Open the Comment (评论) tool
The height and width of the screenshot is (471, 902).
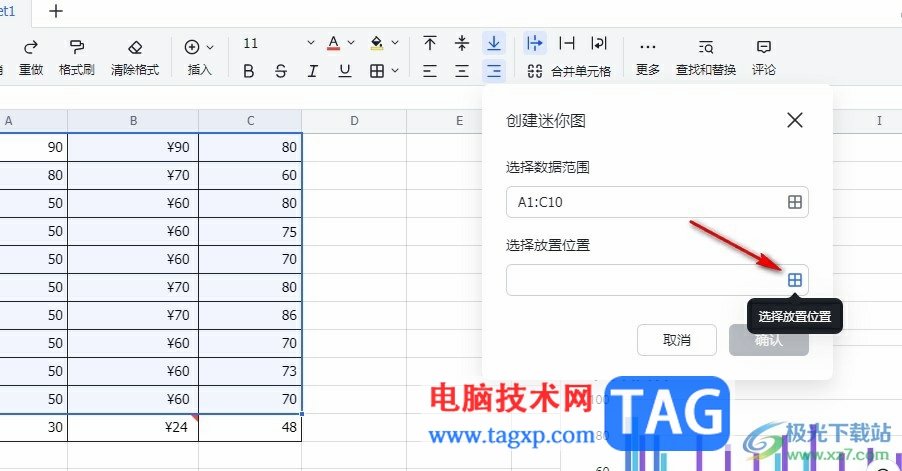coord(764,58)
